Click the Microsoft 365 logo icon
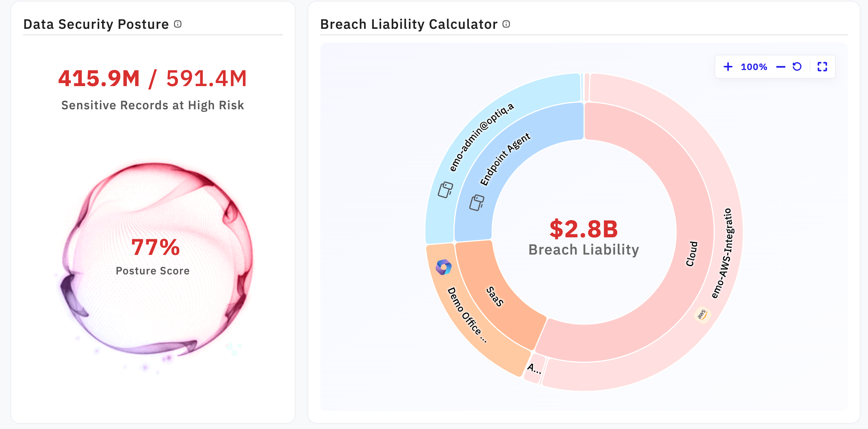This screenshot has width=868, height=429. 444,267
